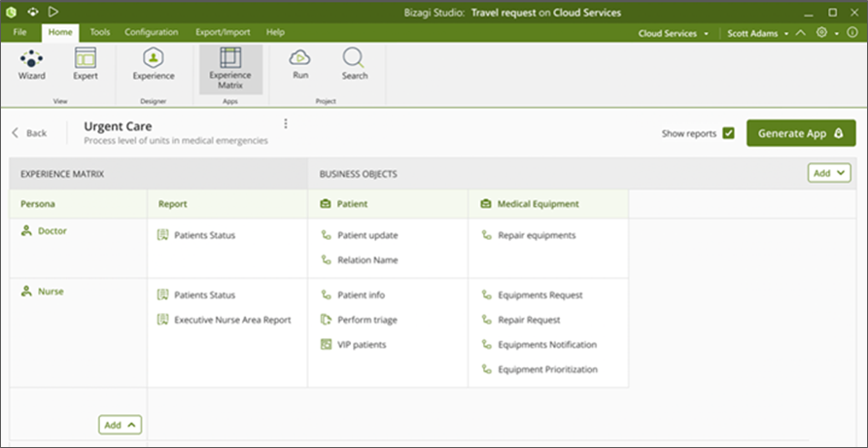The height and width of the screenshot is (448, 868).
Task: Open the Help tab
Action: click(275, 32)
